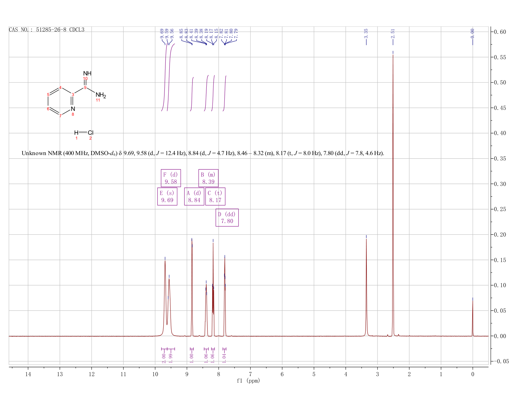Image resolution: width=532 pixels, height=411 pixels.
Task: Click the integral curve above the 7.80 peak
Action: (225, 93)
